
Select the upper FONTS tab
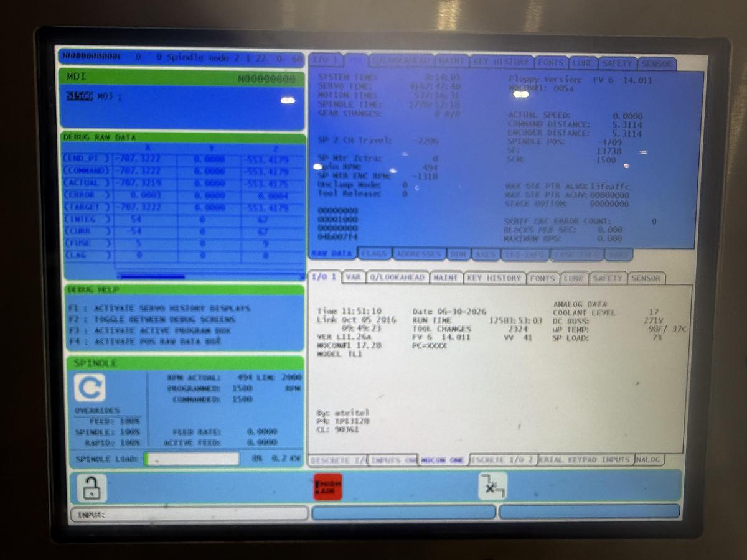coord(552,63)
